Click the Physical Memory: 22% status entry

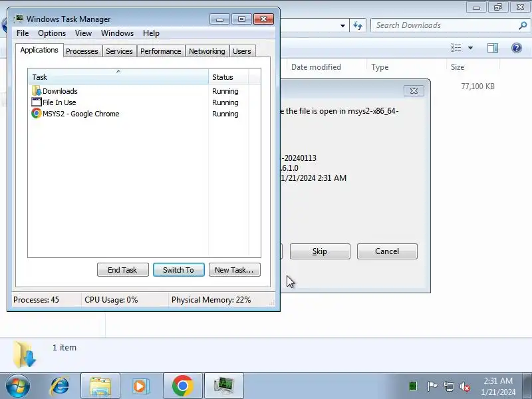pyautogui.click(x=211, y=300)
